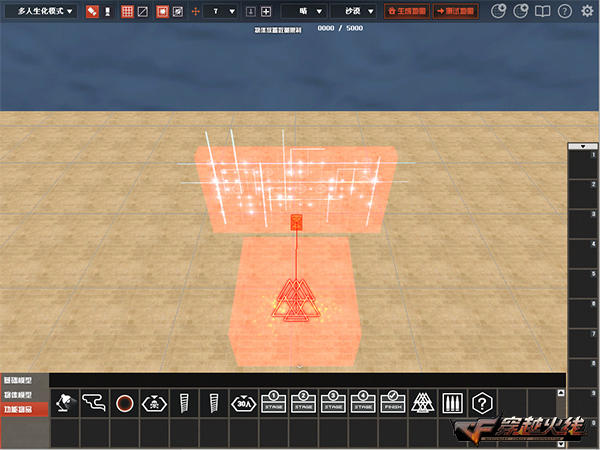Select quick slot number 5

[583, 283]
